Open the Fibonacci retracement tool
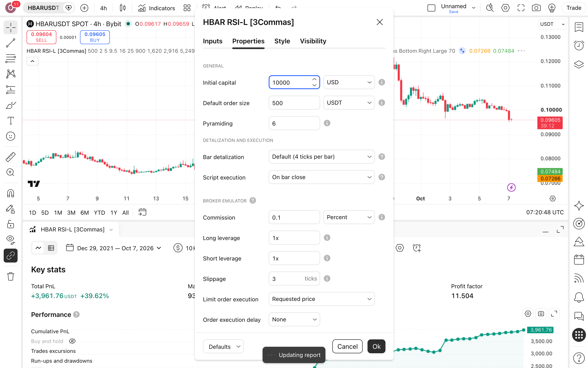588x368 pixels. [10, 58]
